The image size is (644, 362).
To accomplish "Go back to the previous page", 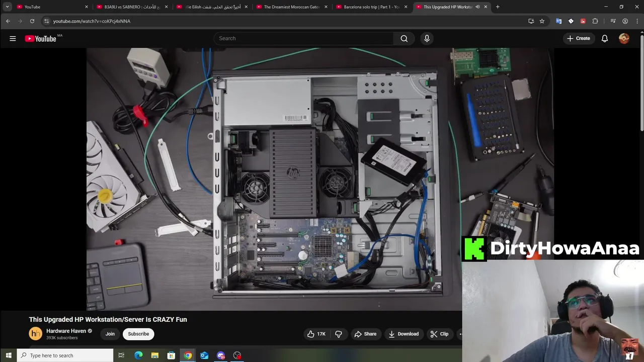I will click(x=8, y=21).
